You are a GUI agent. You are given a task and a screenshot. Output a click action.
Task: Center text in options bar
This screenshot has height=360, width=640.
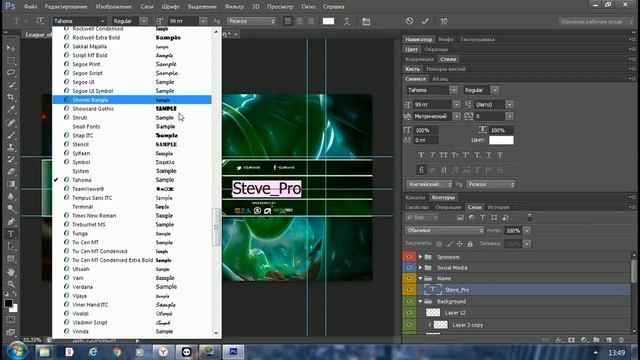[300, 21]
